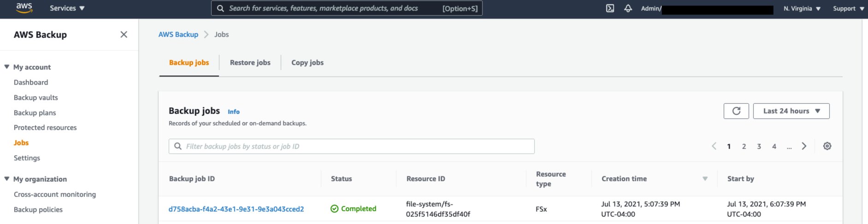Image resolution: width=868 pixels, height=224 pixels.
Task: Go to page 2 of jobs
Action: point(744,147)
